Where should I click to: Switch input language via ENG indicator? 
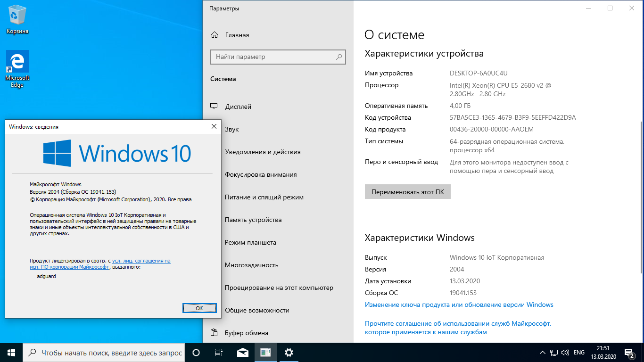click(579, 353)
